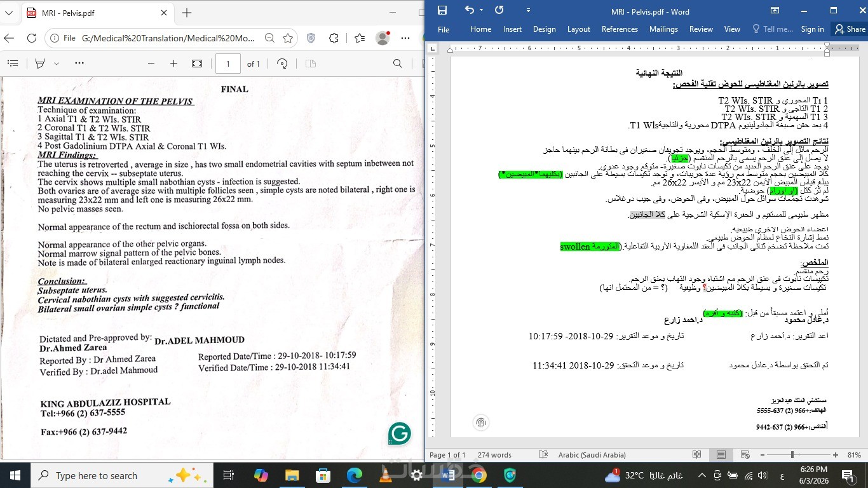Undo the last action in Word
The image size is (868, 488).
point(469,10)
